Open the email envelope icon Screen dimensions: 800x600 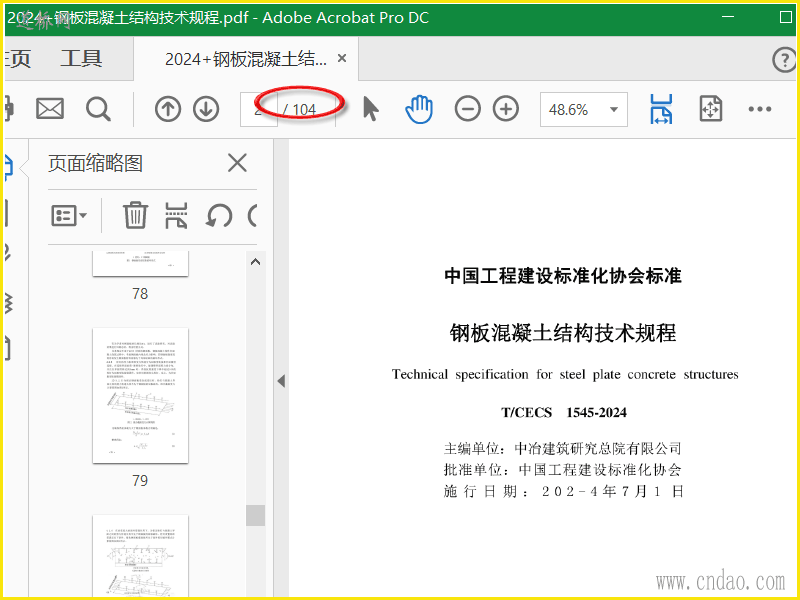coord(50,109)
